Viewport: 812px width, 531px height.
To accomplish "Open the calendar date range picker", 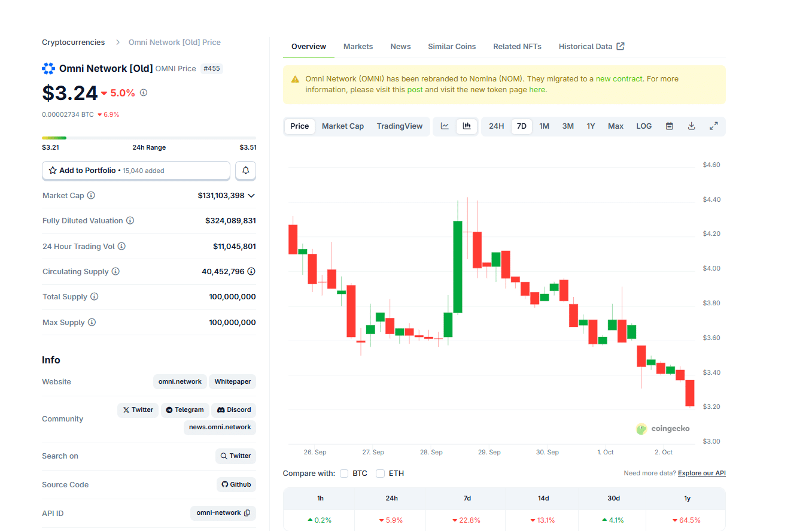I will pyautogui.click(x=669, y=126).
